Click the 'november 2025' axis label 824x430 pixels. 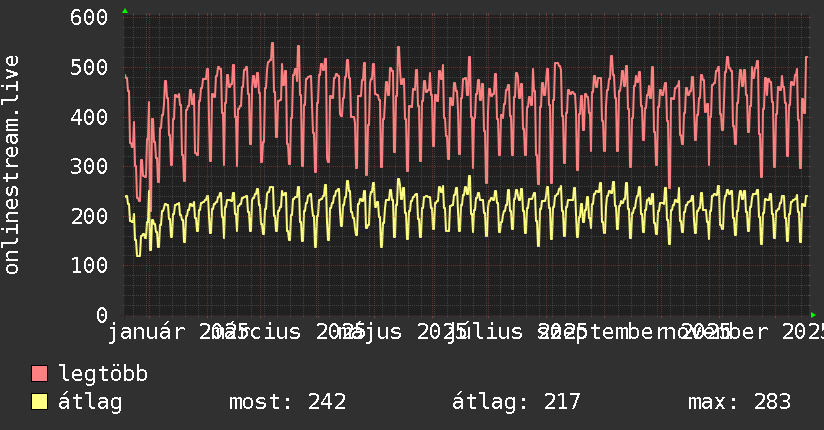[740, 332]
